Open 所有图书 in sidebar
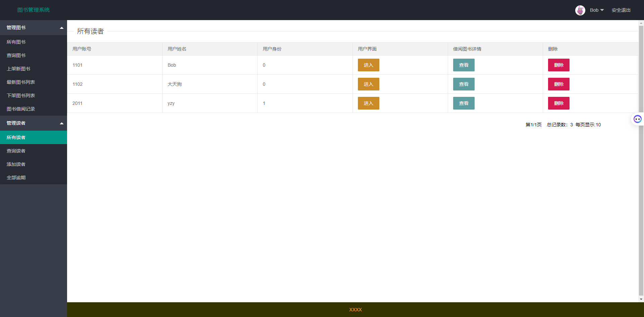The image size is (644, 317). coord(34,42)
